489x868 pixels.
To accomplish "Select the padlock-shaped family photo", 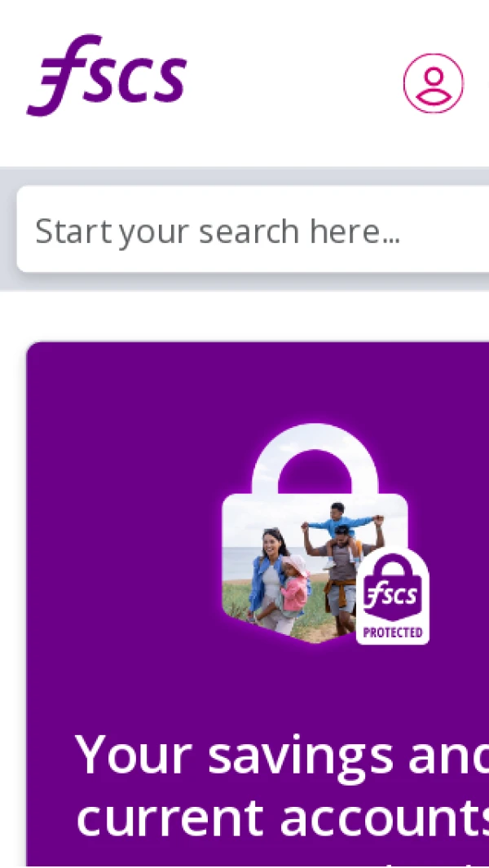I will click(315, 534).
